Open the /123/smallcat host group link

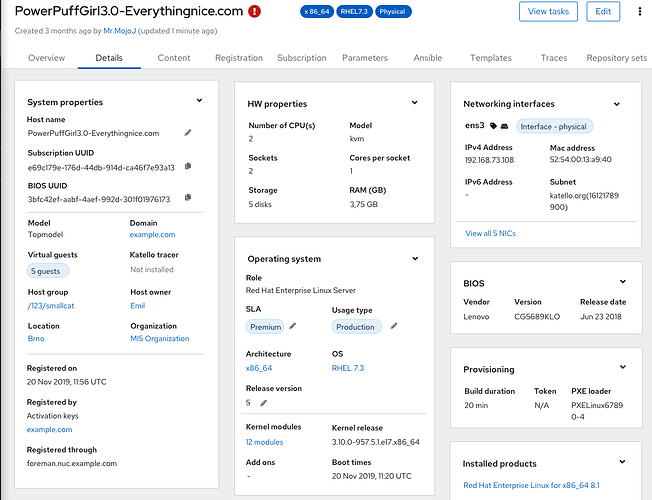point(51,306)
